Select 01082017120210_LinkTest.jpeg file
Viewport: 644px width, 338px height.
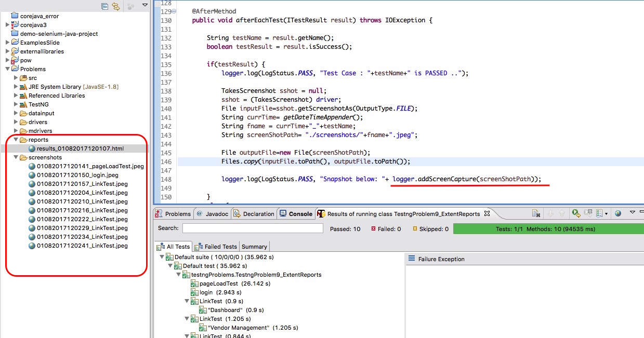[78, 201]
